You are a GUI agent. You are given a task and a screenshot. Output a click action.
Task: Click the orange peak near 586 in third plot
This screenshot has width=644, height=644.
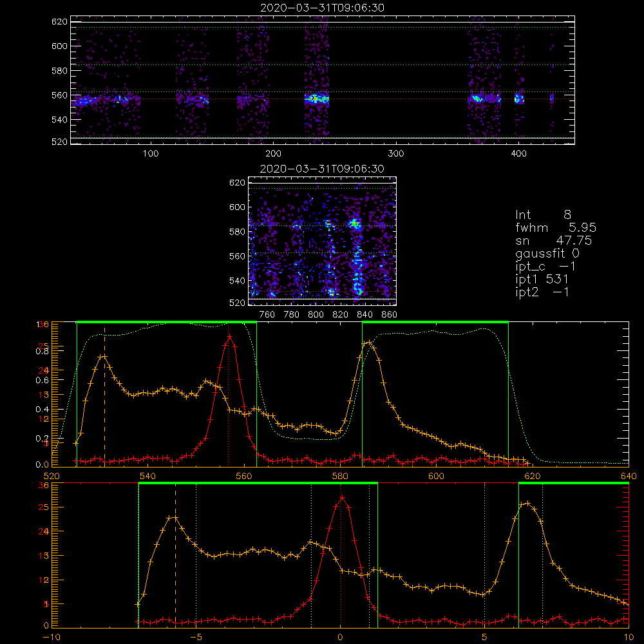[369, 342]
